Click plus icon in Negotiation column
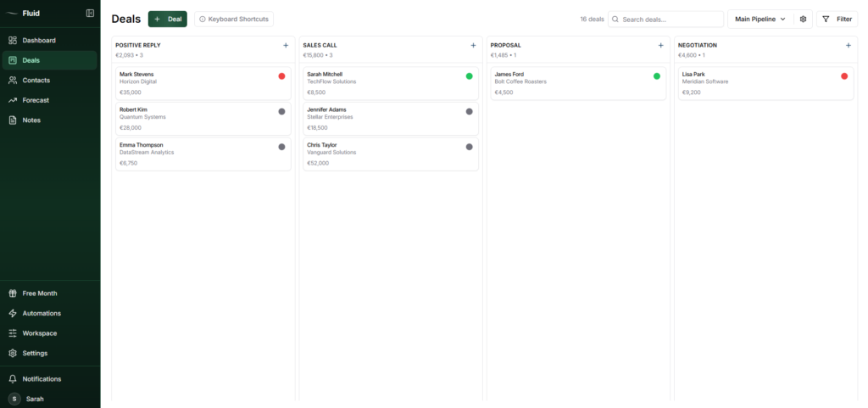The image size is (868, 408). pos(848,45)
